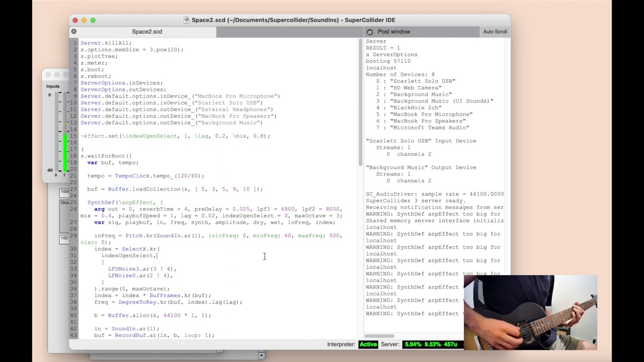Click the LFDNoise3.ar line
Image resolution: width=644 pixels, height=362 pixels.
pos(142,269)
